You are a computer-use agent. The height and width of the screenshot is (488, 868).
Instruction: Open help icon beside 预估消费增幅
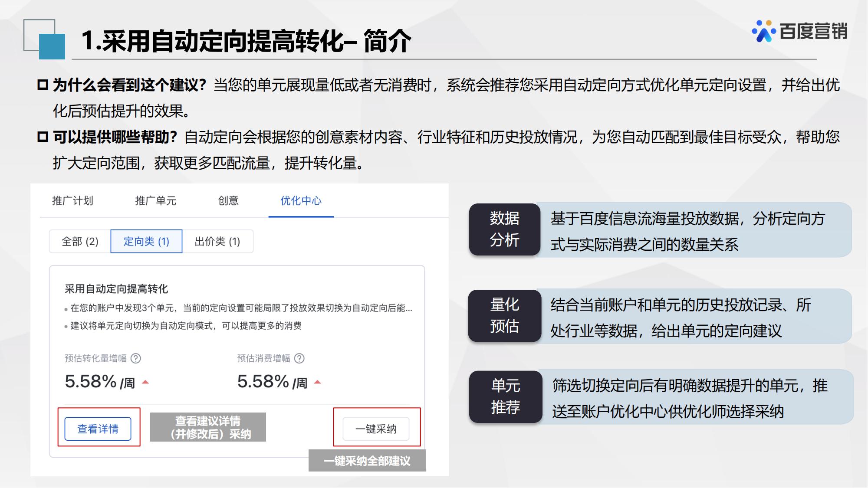pyautogui.click(x=299, y=358)
